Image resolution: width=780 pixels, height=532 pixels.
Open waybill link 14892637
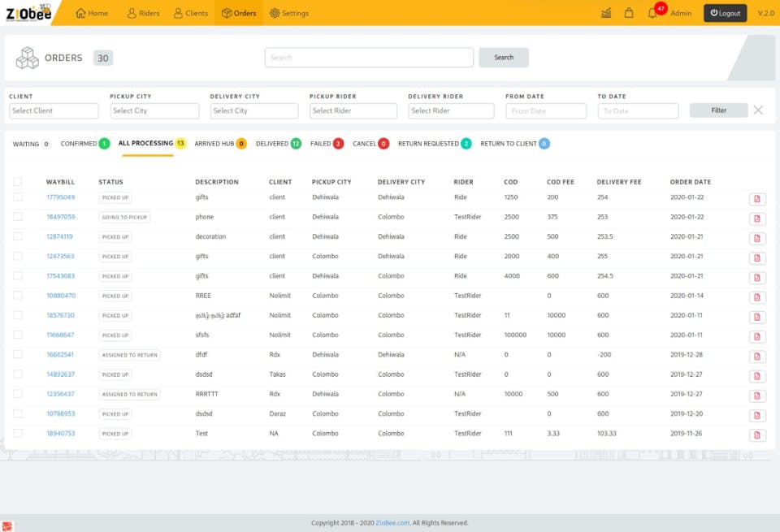click(60, 374)
